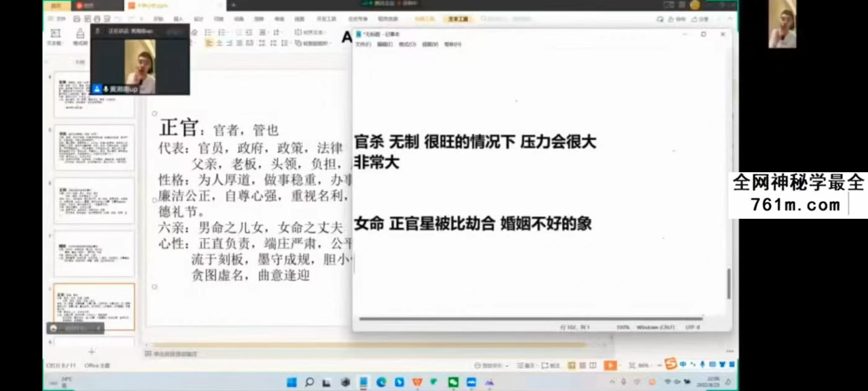
Task: Click the Notepad vertical scrollbar thumb
Action: tap(729, 284)
